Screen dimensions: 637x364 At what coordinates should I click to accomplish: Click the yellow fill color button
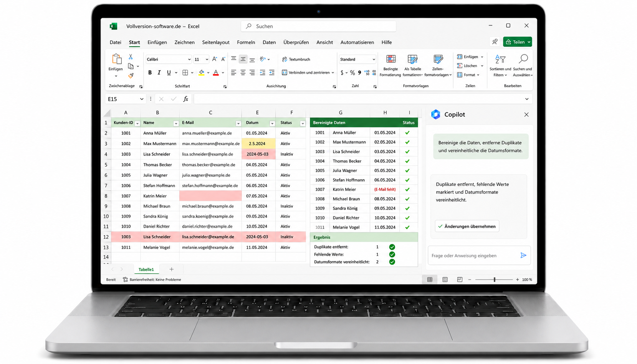coord(202,73)
